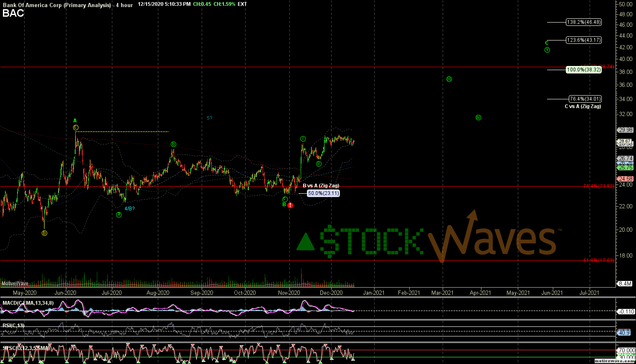636x364 pixels.
Task: Select the -0.110 MACD value tag
Action: click(x=626, y=311)
